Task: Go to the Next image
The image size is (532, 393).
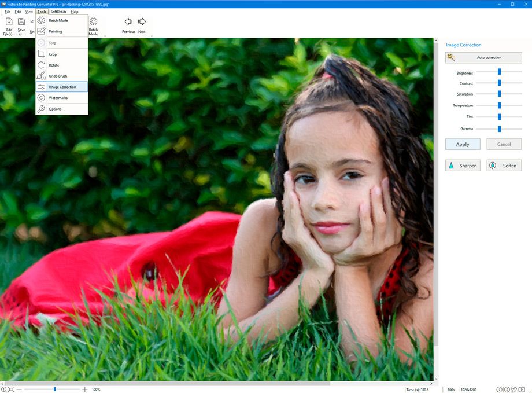Action: pyautogui.click(x=142, y=24)
